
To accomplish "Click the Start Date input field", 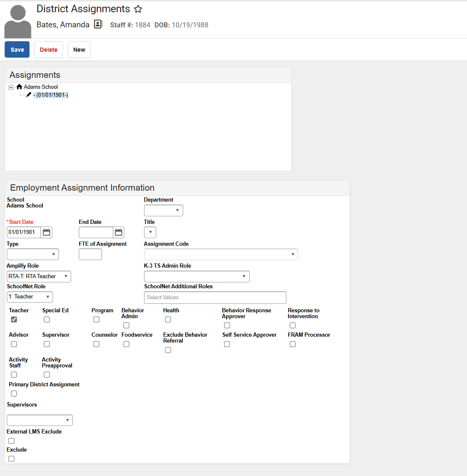I will [x=24, y=232].
